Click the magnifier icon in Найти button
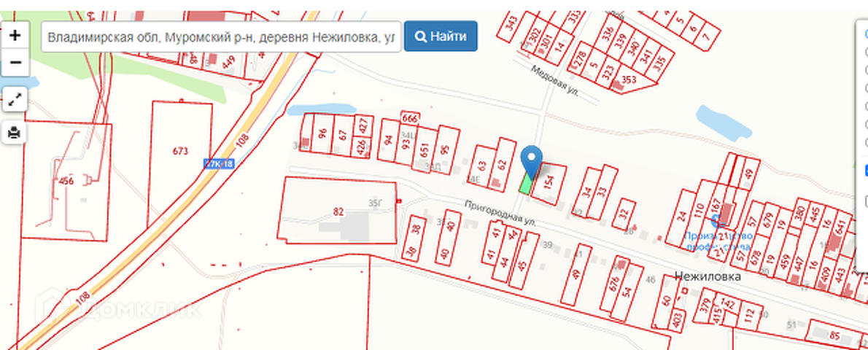The width and height of the screenshot is (868, 350). tap(420, 36)
